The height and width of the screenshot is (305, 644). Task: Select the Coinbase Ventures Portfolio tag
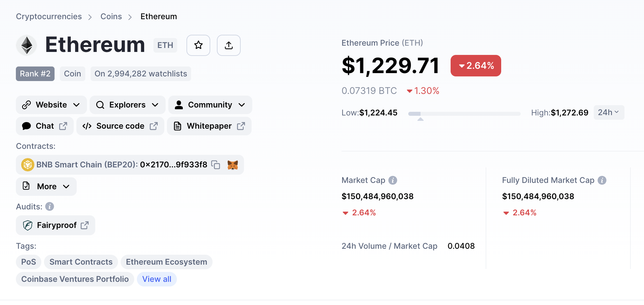75,279
